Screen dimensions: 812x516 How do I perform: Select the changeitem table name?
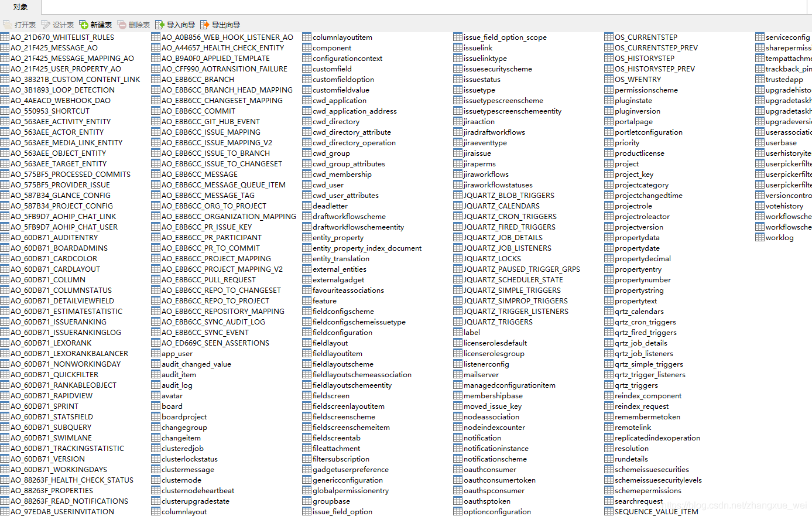pyautogui.click(x=181, y=438)
